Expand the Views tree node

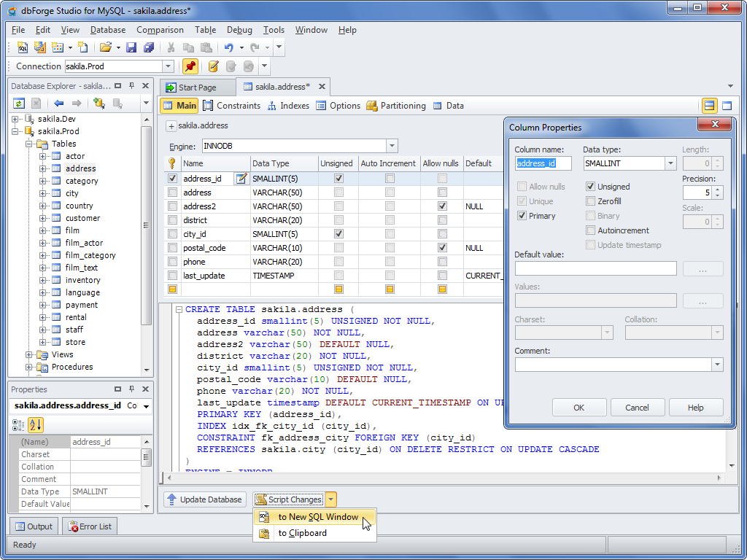click(28, 355)
